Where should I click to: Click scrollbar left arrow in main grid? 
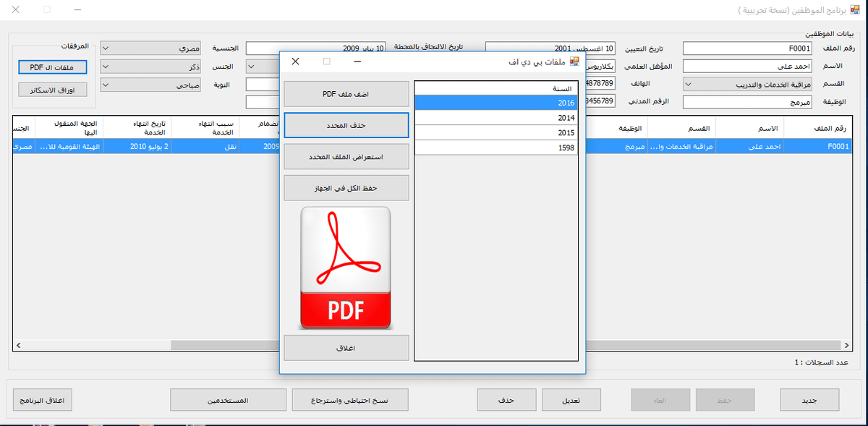(19, 346)
